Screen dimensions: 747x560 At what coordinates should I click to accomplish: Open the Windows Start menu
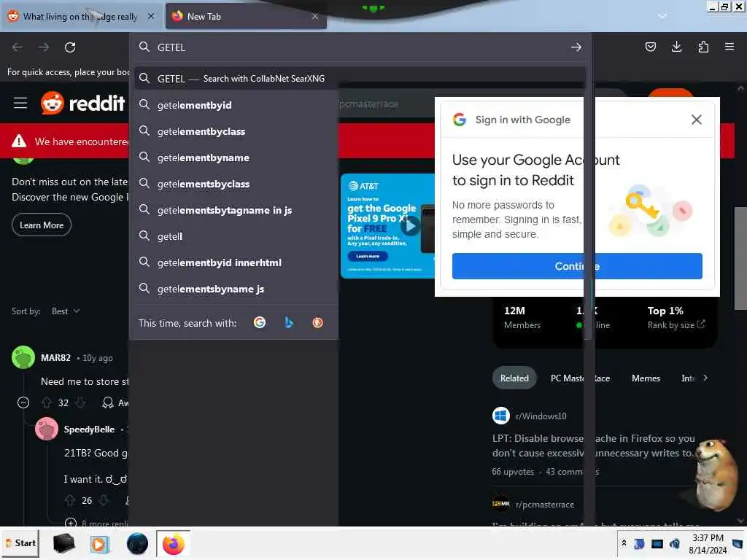pyautogui.click(x=20, y=543)
